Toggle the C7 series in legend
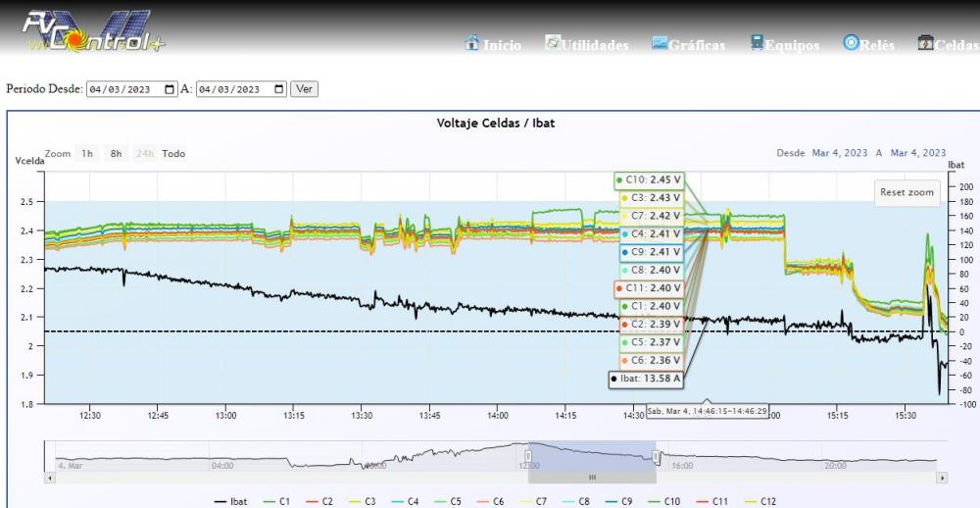The height and width of the screenshot is (508, 980). point(534,501)
